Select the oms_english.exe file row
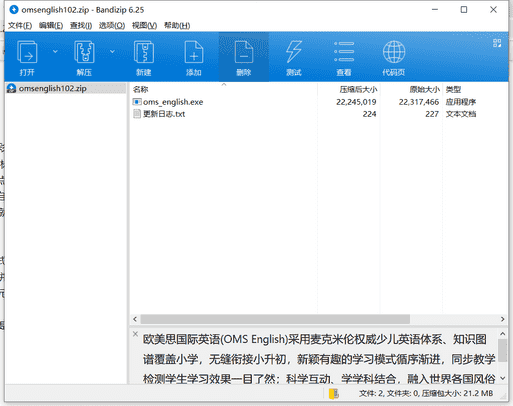 tap(318, 102)
